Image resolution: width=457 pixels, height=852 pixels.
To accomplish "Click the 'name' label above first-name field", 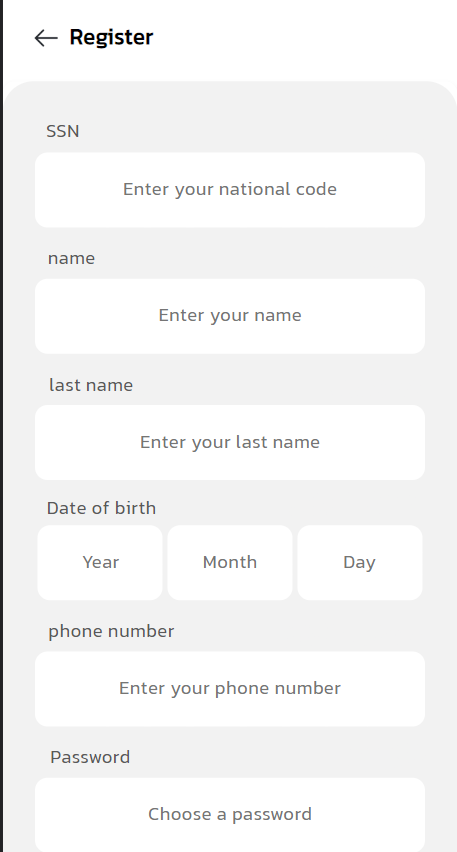I will 71,258.
